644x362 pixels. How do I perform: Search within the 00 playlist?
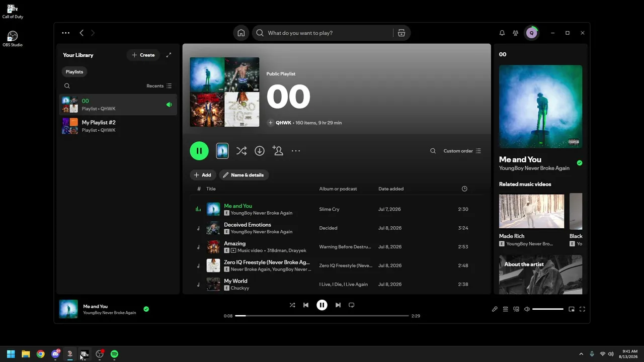point(433,151)
